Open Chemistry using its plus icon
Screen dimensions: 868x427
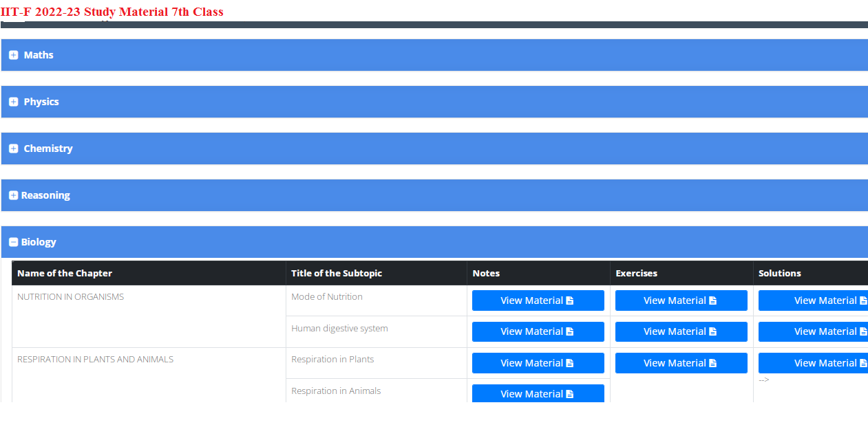tap(13, 149)
